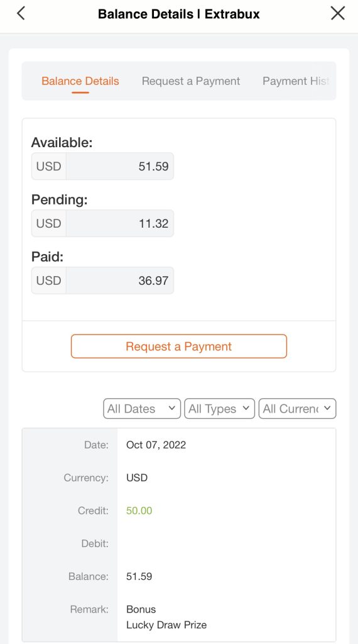Click the page title Balance Details | Extrabux
The height and width of the screenshot is (644, 358).
tap(179, 14)
